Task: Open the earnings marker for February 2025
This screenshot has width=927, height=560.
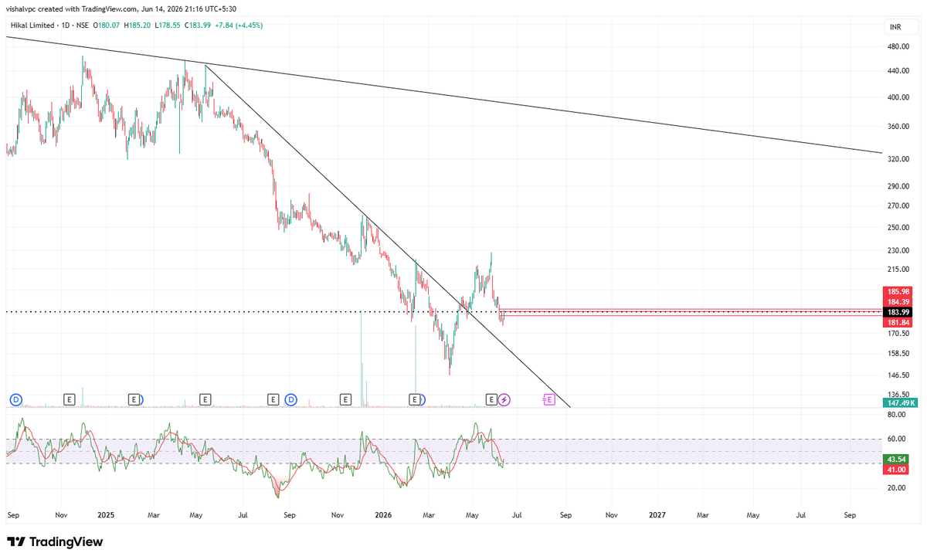Action: pos(134,399)
